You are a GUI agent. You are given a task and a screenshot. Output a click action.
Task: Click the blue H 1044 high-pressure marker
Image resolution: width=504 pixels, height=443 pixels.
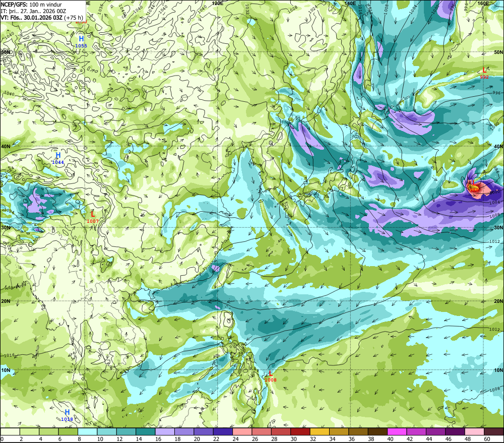pos(58,158)
